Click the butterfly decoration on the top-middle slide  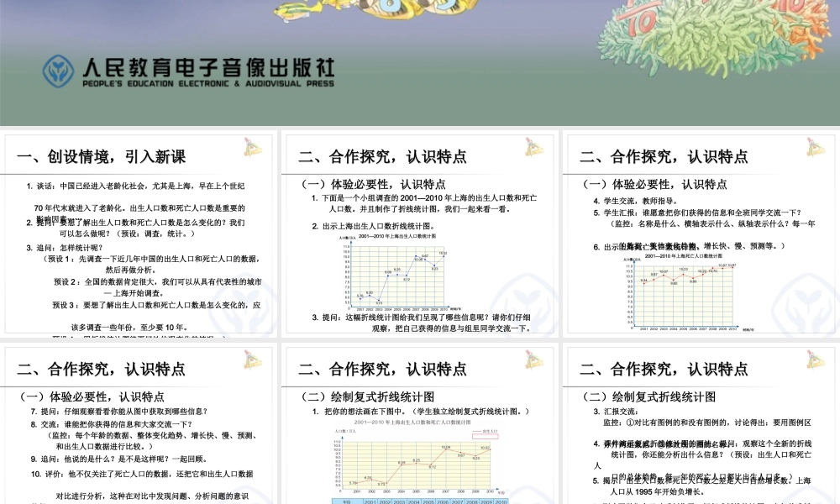pyautogui.click(x=532, y=148)
